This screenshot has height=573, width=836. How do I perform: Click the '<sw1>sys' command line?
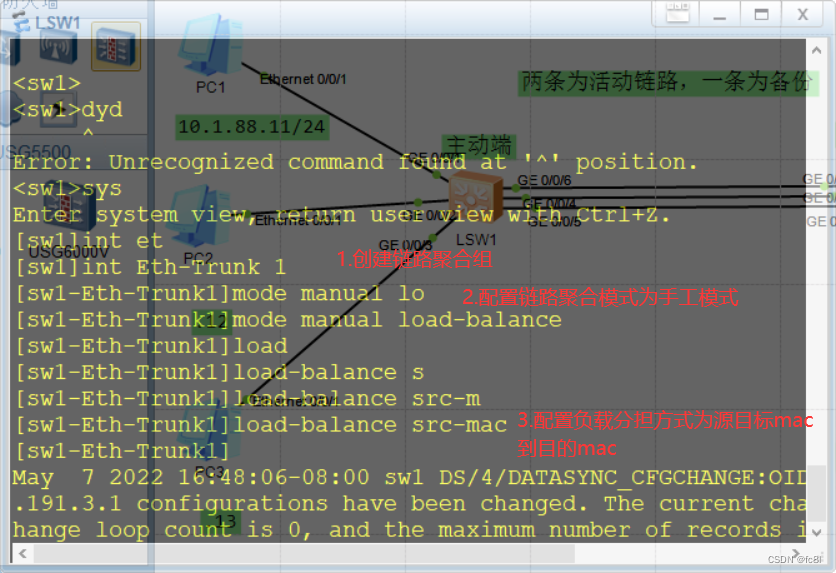point(67,189)
